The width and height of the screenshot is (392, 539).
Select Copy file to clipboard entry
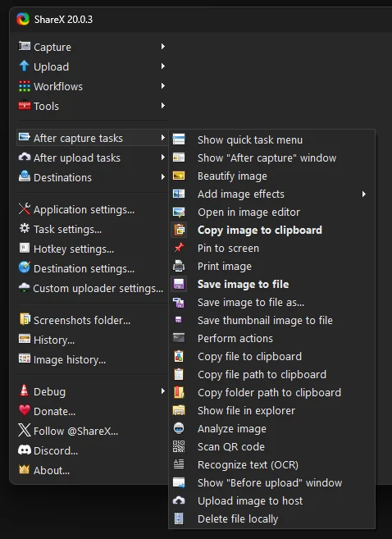coord(271,356)
